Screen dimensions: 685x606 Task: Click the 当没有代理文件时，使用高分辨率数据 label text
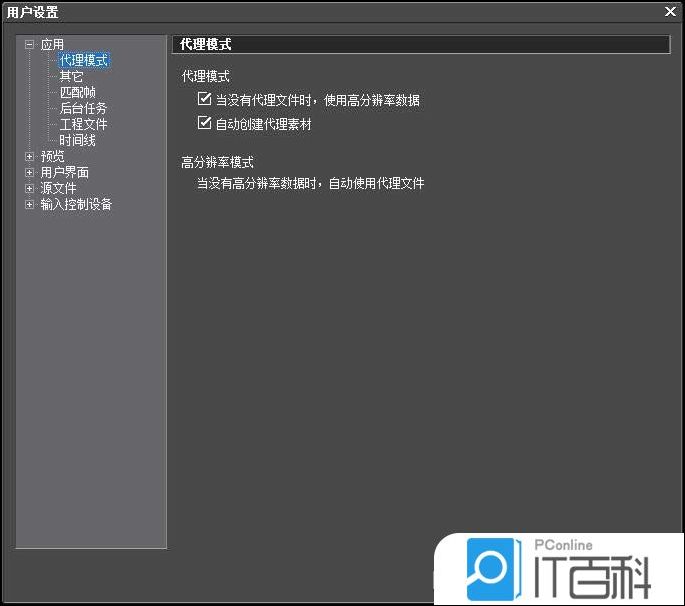(318, 100)
